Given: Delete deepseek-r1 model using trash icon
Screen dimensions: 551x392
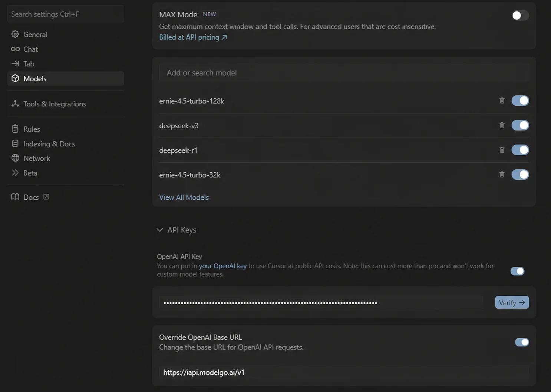Looking at the screenshot, I should pyautogui.click(x=502, y=150).
